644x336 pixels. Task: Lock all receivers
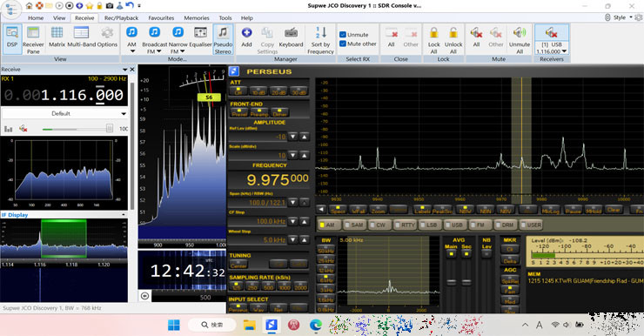433,40
